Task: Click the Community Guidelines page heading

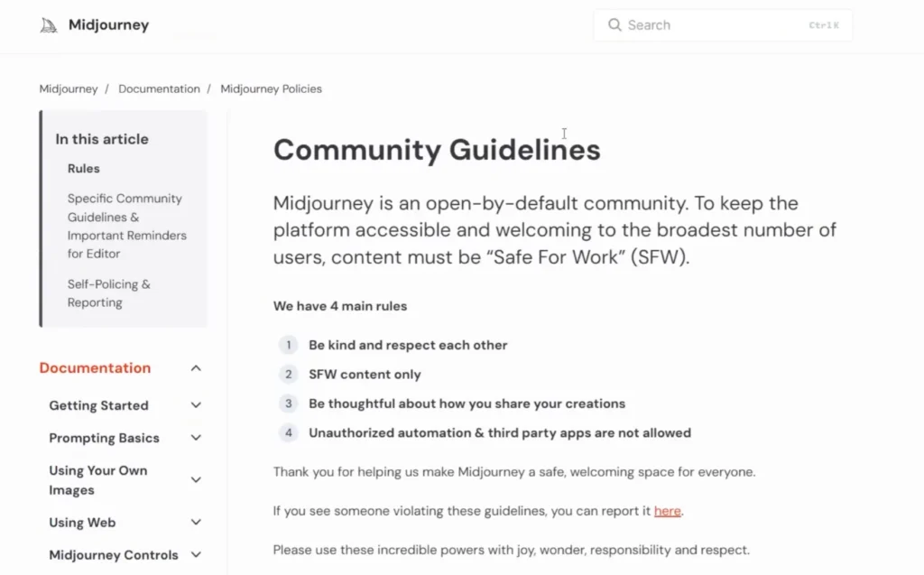Action: coord(437,150)
